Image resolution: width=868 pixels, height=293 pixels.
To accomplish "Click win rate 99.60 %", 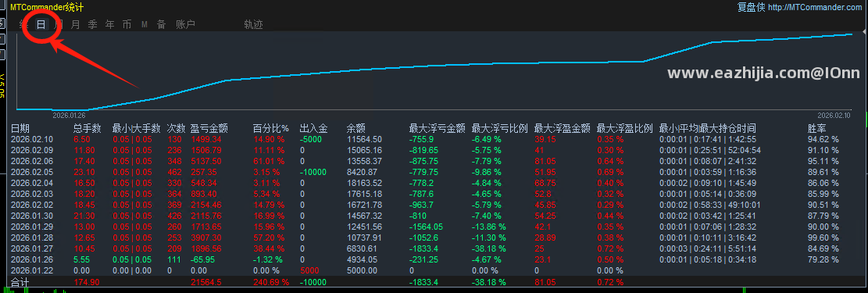I will pyautogui.click(x=823, y=238).
